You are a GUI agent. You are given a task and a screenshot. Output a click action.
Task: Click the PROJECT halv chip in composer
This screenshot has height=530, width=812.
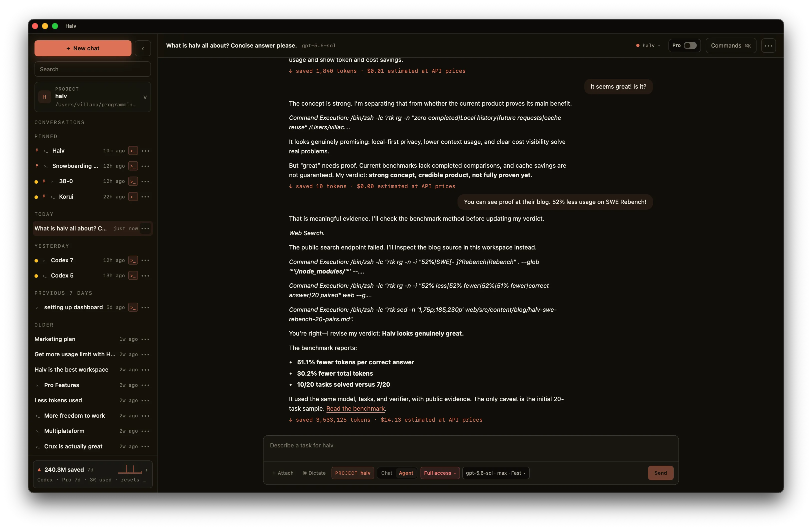[x=352, y=473]
